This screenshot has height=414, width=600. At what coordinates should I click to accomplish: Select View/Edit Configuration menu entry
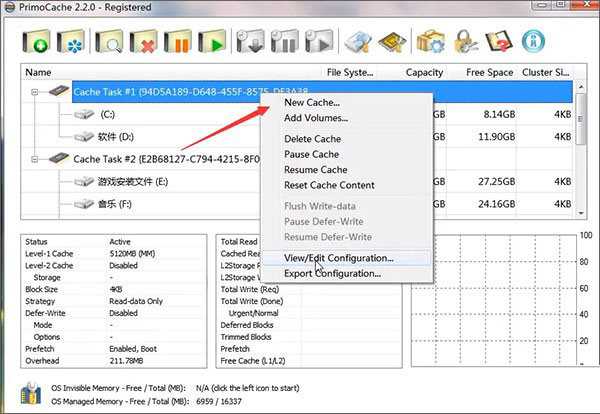pos(338,257)
